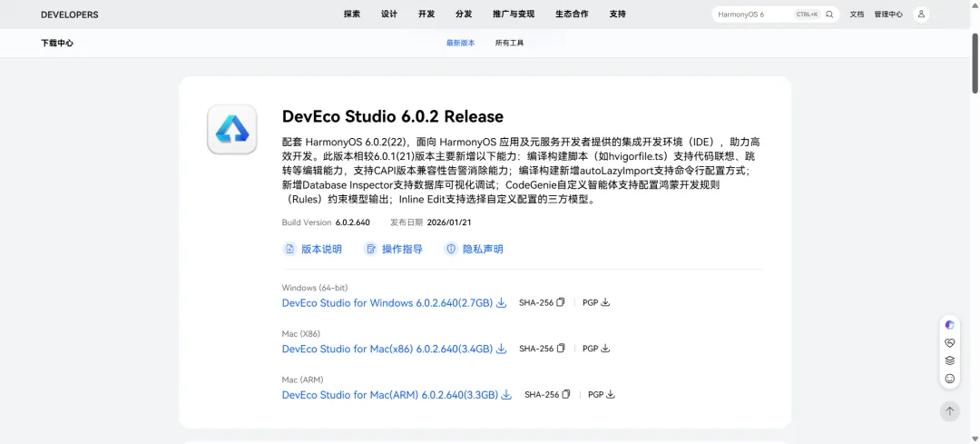
Task: Download PGP signature for Mac(ARM) package
Action: (611, 395)
